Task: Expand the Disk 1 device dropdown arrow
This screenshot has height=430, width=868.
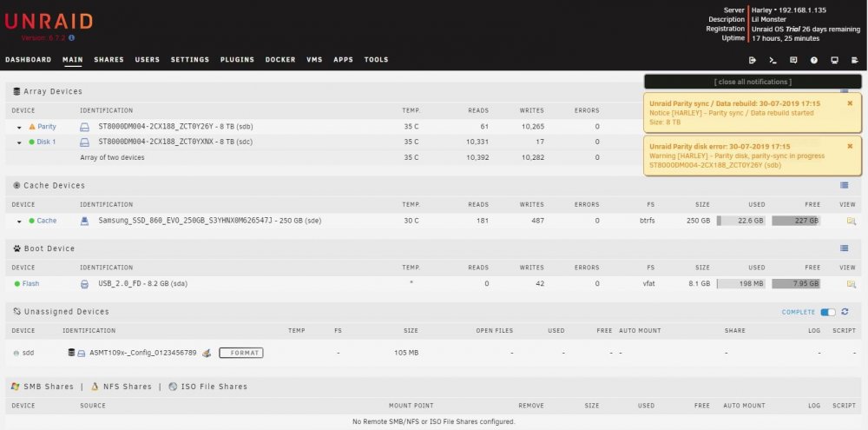Action: (19, 143)
